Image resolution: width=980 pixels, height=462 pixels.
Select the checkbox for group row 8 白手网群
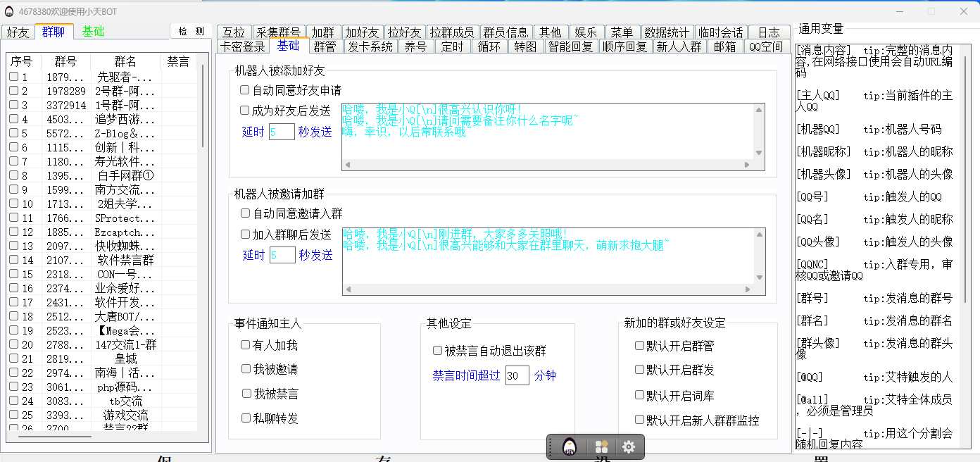pyautogui.click(x=13, y=175)
